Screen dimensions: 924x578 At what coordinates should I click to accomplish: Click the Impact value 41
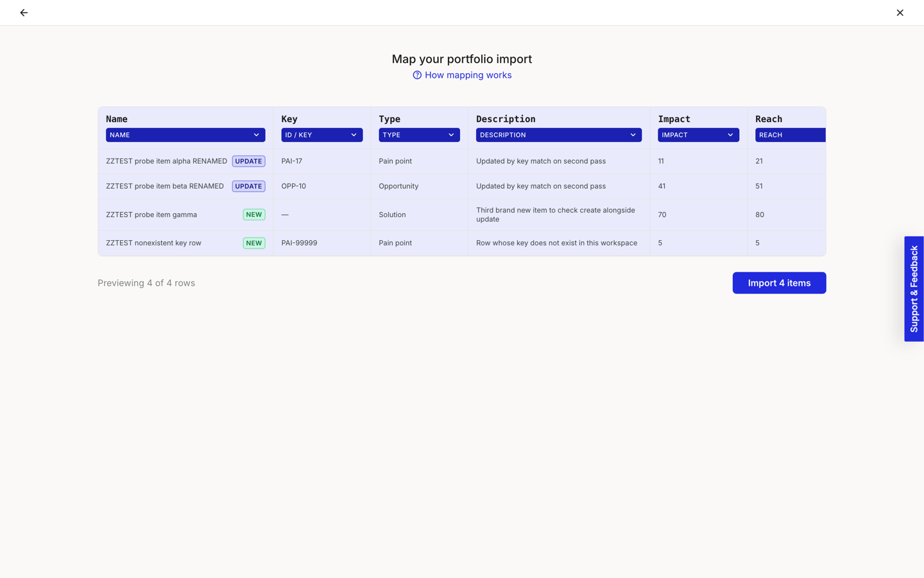pos(662,186)
